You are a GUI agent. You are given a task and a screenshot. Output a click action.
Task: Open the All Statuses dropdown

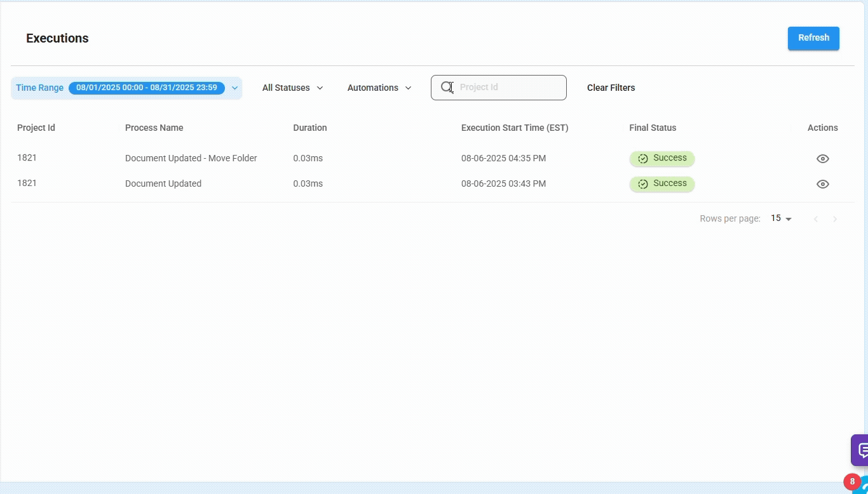(x=292, y=88)
